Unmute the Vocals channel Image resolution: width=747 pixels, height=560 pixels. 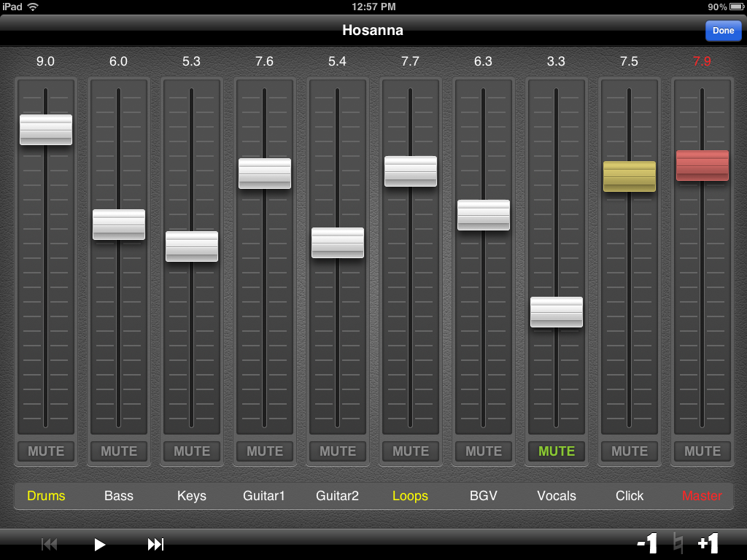(x=557, y=451)
